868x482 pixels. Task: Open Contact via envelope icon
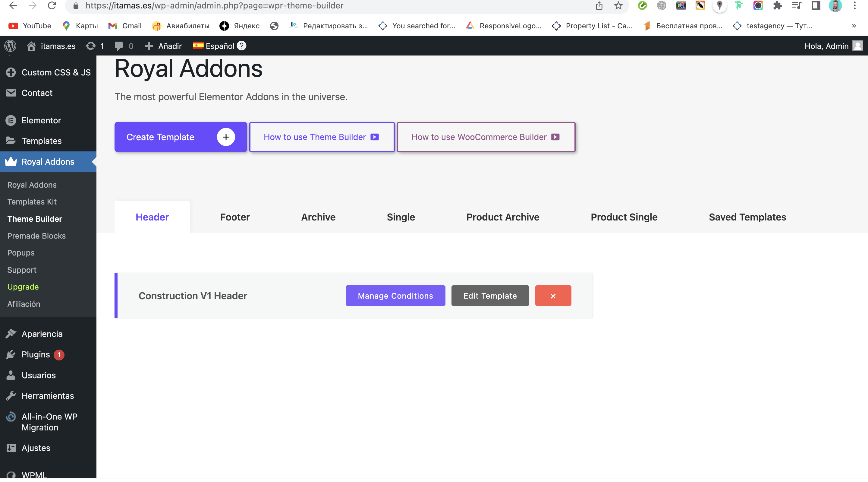(x=11, y=93)
